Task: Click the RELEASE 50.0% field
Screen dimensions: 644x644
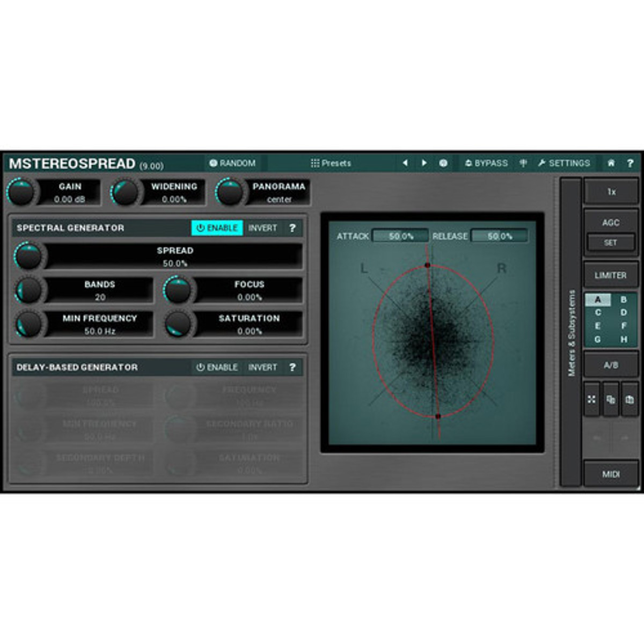Action: click(500, 236)
